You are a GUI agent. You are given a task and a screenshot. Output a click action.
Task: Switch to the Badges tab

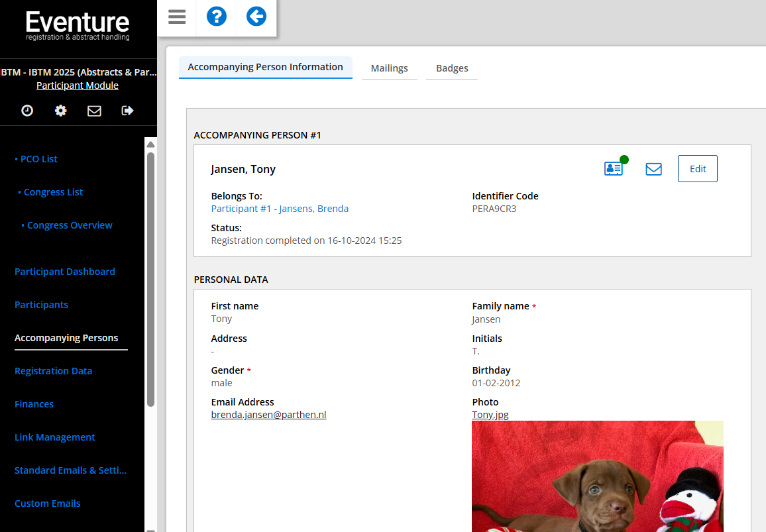452,68
